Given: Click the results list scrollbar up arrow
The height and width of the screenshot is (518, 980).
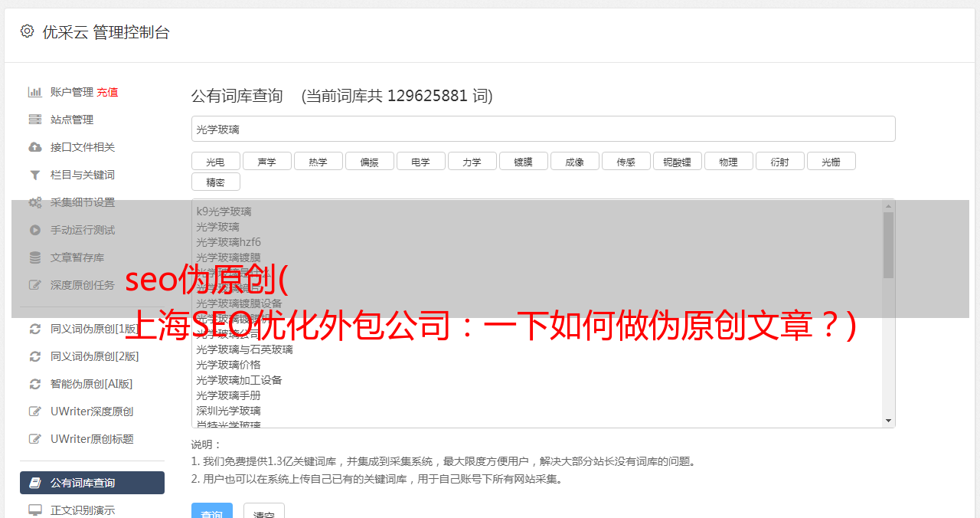Looking at the screenshot, I should tap(888, 205).
